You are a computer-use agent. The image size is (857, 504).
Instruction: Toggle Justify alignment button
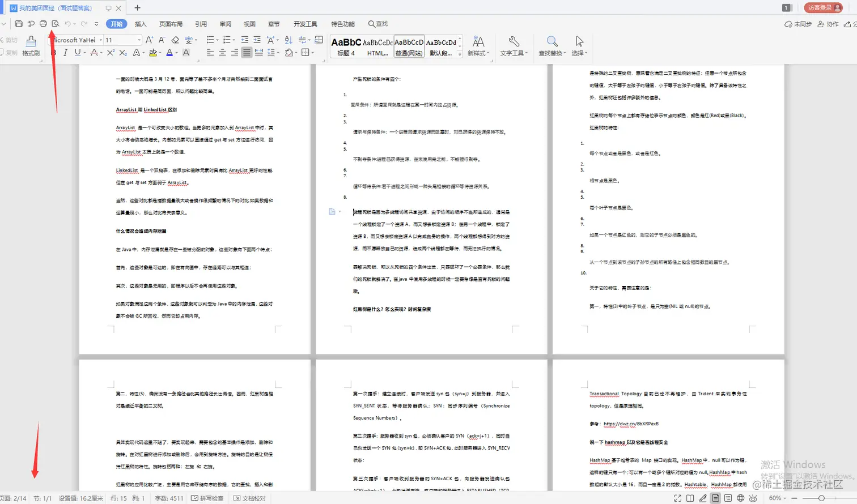[247, 53]
